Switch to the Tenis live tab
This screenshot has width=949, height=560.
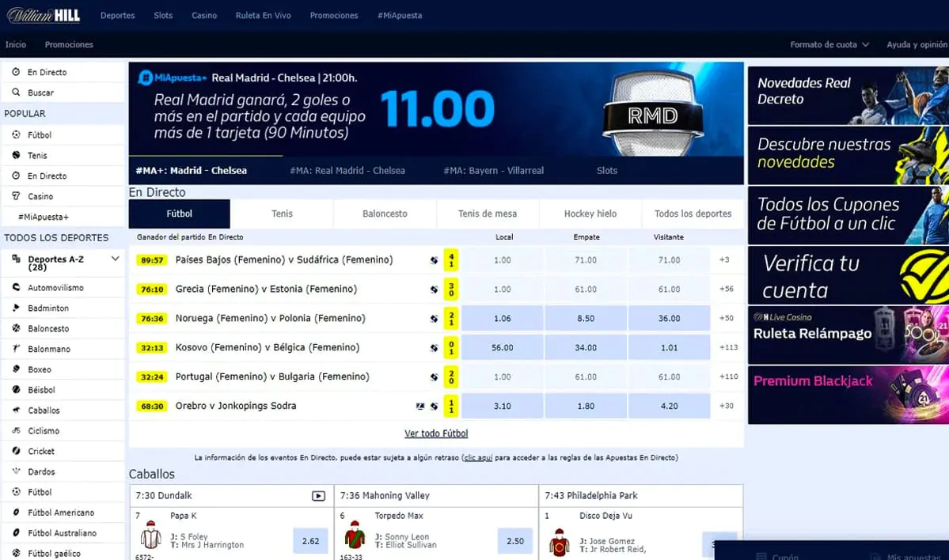(282, 214)
